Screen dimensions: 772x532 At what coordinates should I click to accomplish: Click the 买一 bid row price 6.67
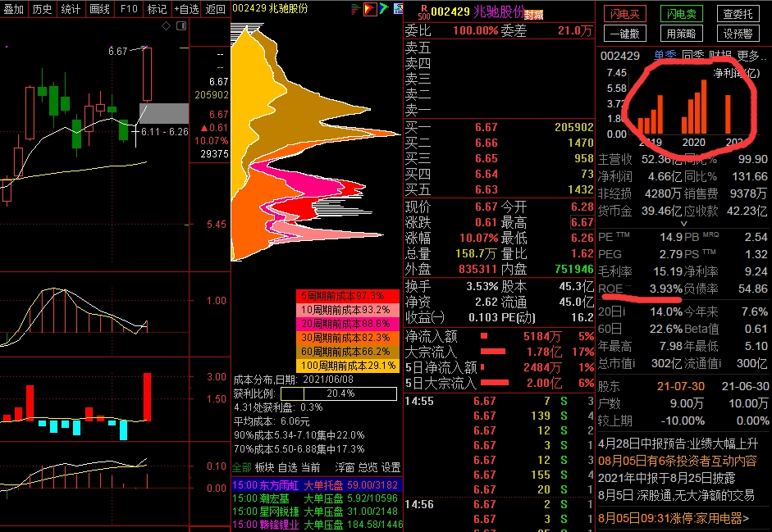[486, 127]
